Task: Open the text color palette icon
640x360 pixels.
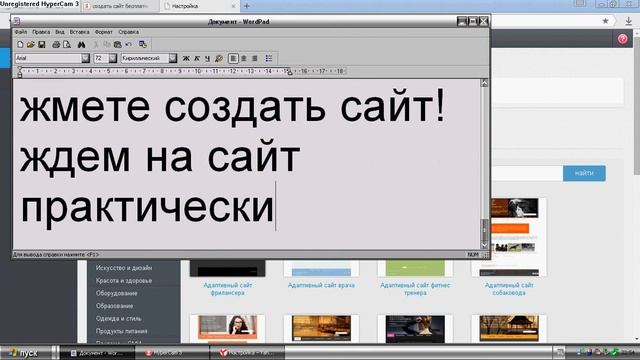Action: coord(219,58)
